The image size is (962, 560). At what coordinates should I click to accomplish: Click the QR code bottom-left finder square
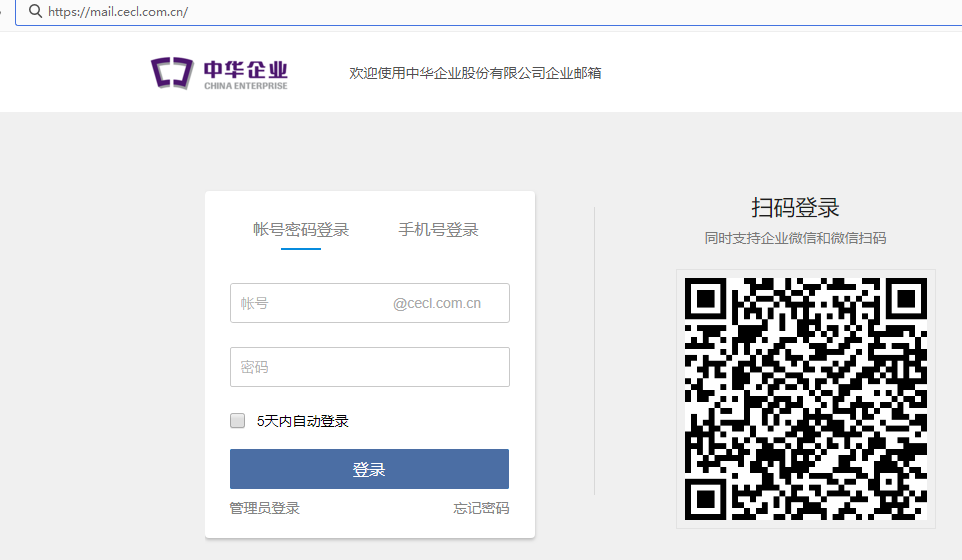[x=707, y=498]
